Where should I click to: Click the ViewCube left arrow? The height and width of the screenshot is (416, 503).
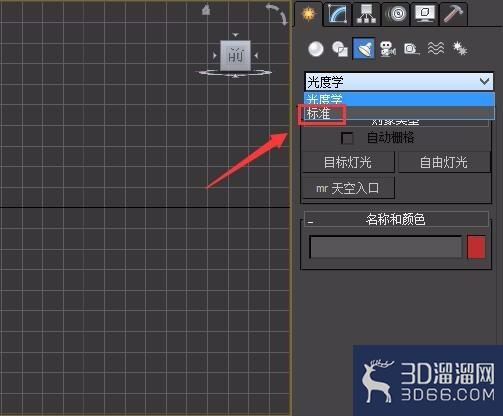pos(215,56)
